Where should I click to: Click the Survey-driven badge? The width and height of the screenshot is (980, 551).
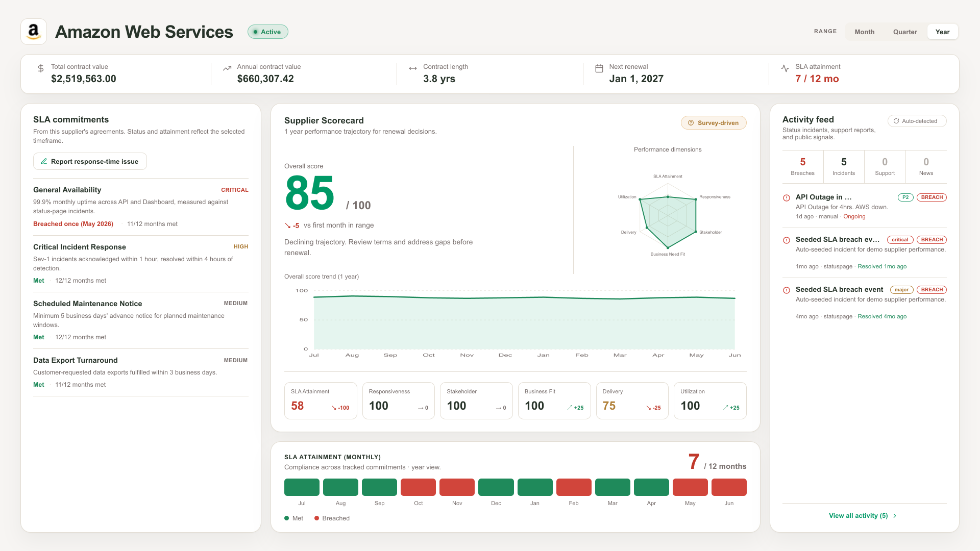click(x=714, y=123)
